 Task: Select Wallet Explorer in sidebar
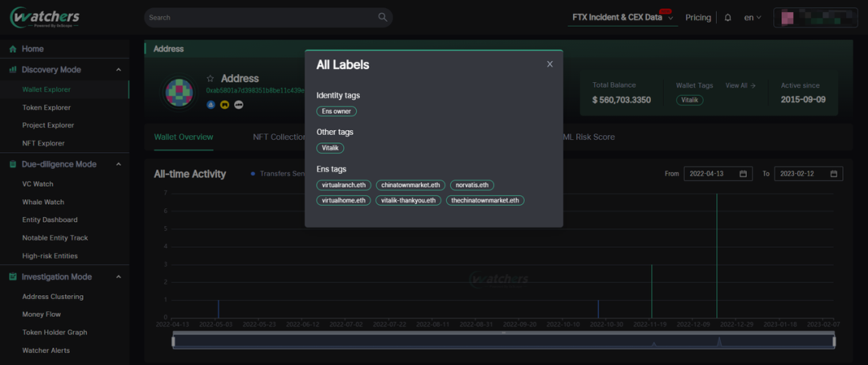47,89
